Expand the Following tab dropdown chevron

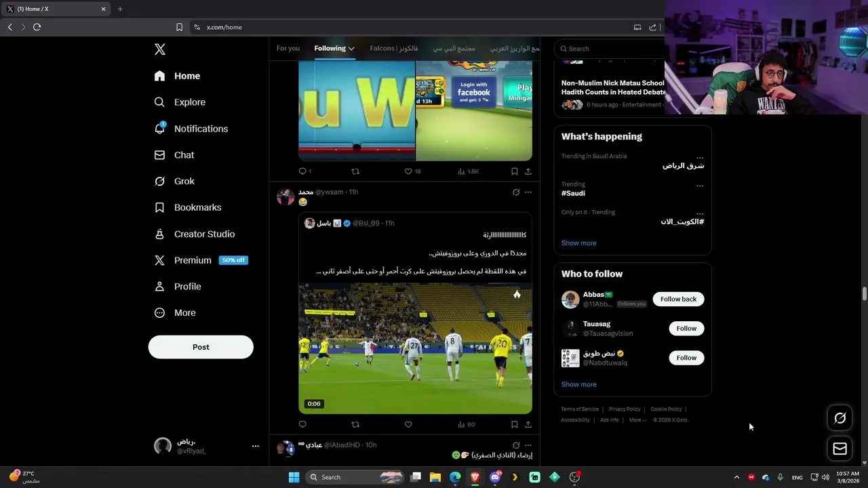pos(351,49)
